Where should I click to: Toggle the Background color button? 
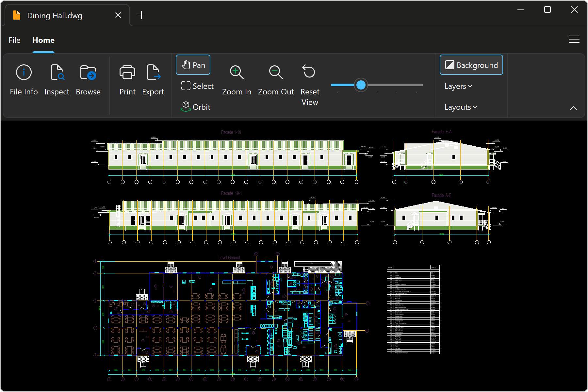coord(471,65)
